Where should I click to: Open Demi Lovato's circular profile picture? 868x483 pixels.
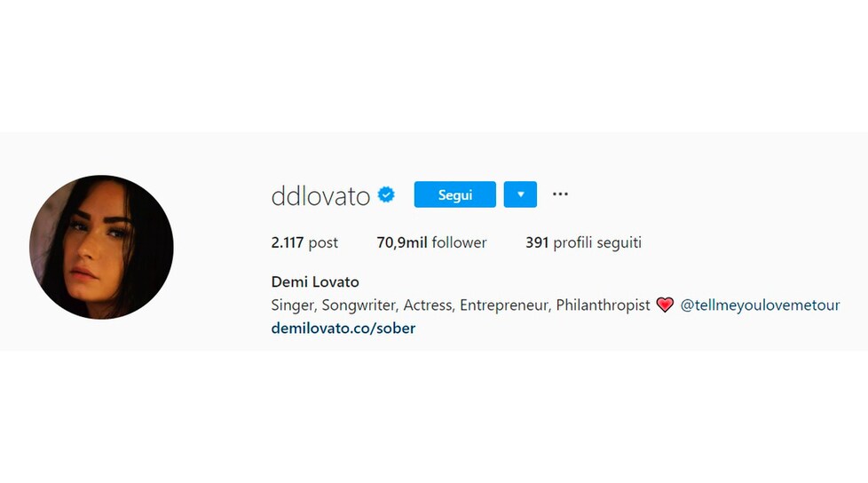[x=101, y=247]
